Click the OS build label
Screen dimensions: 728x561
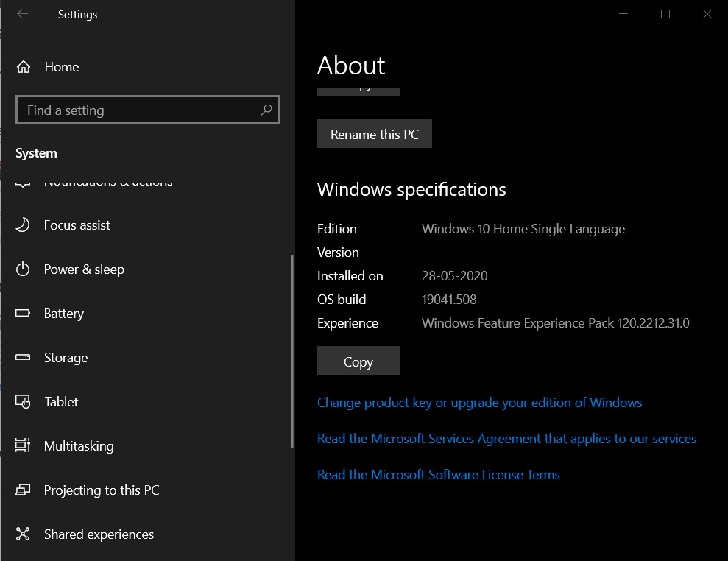[x=342, y=300]
